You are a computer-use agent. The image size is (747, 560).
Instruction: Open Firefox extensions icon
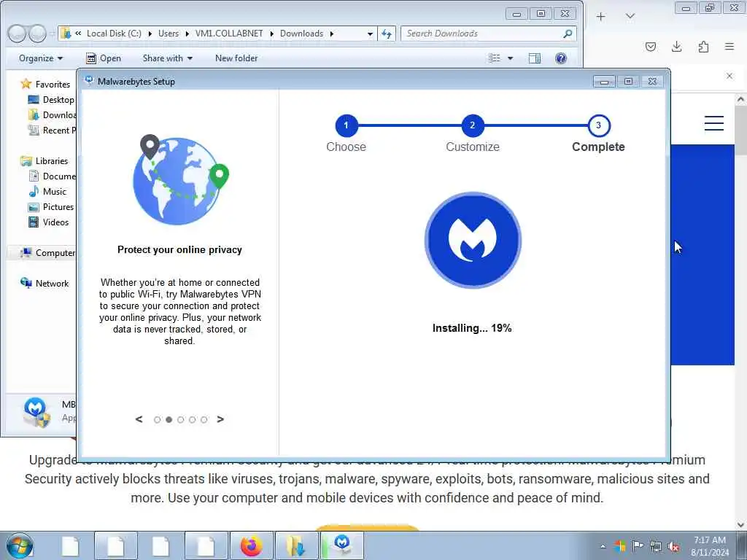pos(703,47)
